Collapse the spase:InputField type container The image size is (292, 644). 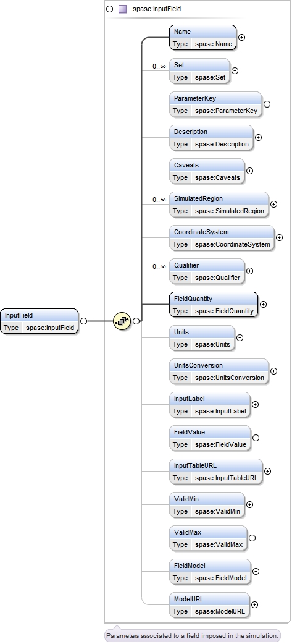(109, 9)
